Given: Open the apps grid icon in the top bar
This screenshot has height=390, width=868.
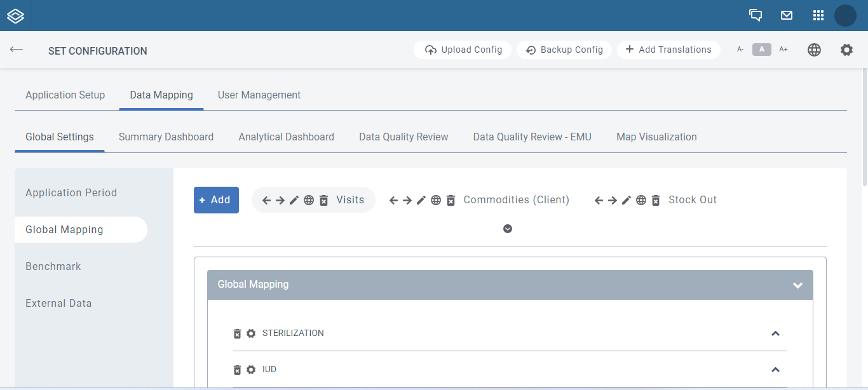Looking at the screenshot, I should pyautogui.click(x=818, y=15).
